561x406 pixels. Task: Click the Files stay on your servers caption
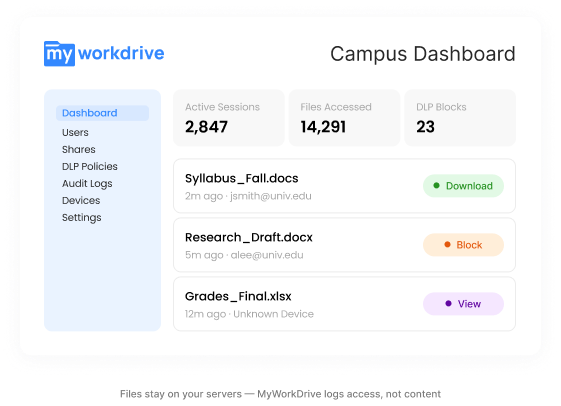coord(280,394)
